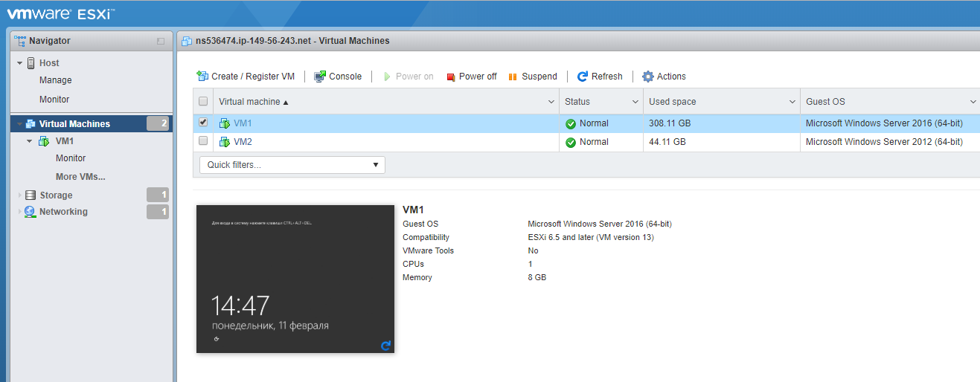Select Storage in the Navigator

(x=56, y=195)
